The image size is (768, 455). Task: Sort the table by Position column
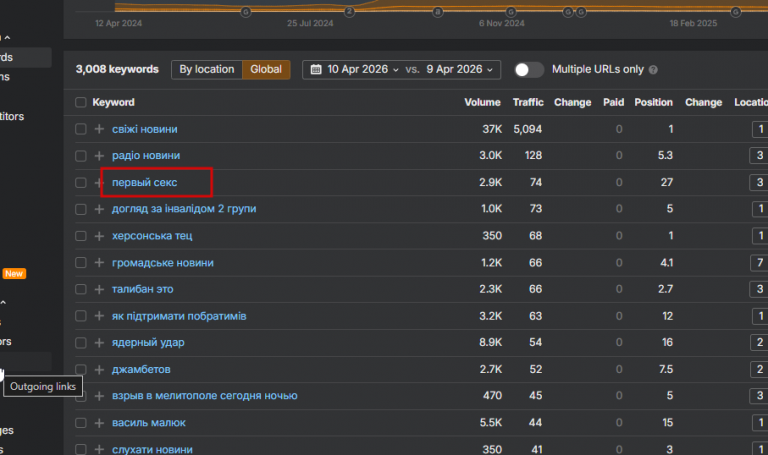coord(653,102)
